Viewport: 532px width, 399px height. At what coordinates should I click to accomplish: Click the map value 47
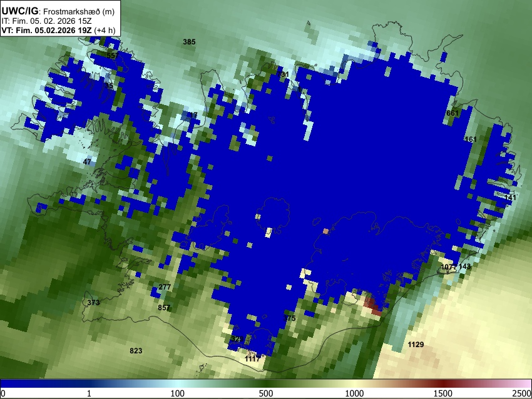pos(87,162)
